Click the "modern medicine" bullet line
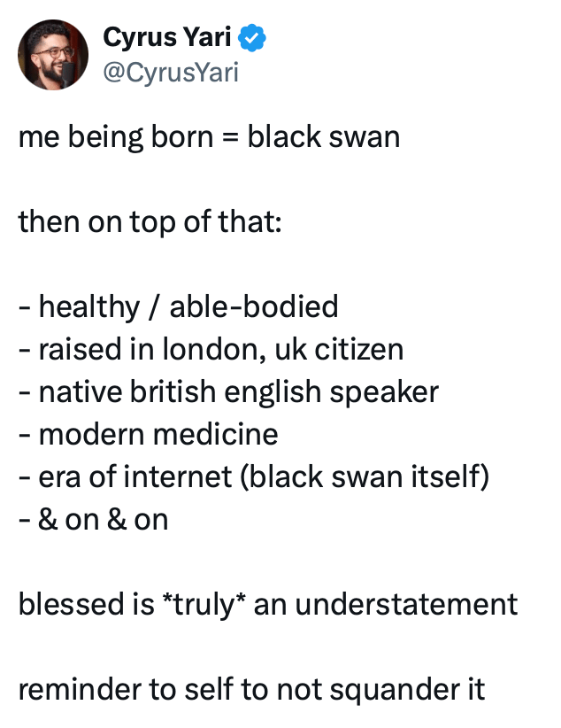 pyautogui.click(x=148, y=434)
